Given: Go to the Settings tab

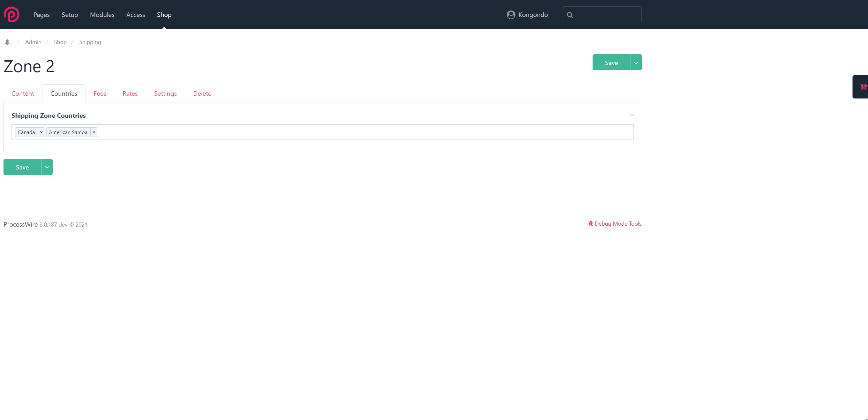Looking at the screenshot, I should click(x=165, y=94).
